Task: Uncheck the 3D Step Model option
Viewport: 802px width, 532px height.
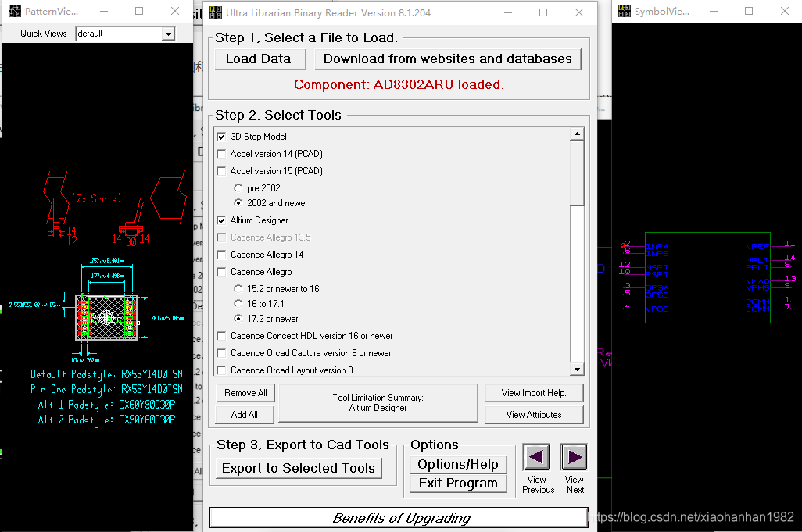Action: (x=222, y=136)
